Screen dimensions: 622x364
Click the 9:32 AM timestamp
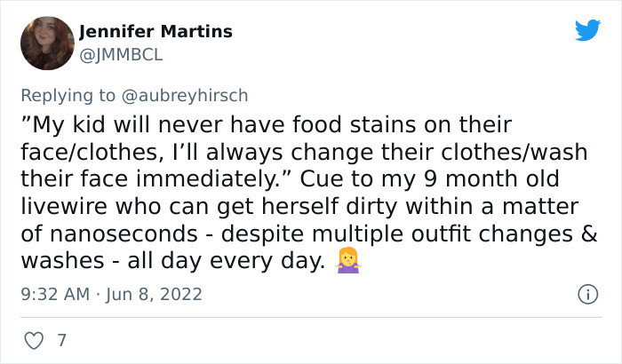[52, 294]
